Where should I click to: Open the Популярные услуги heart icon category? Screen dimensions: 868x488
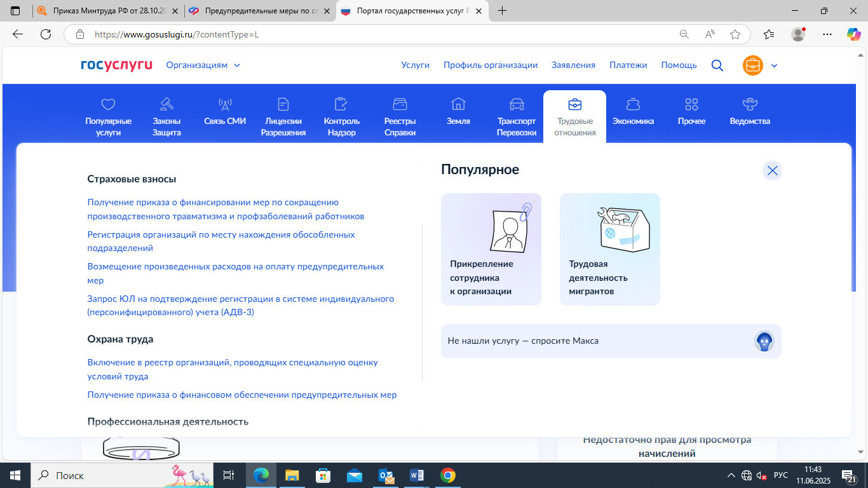109,105
